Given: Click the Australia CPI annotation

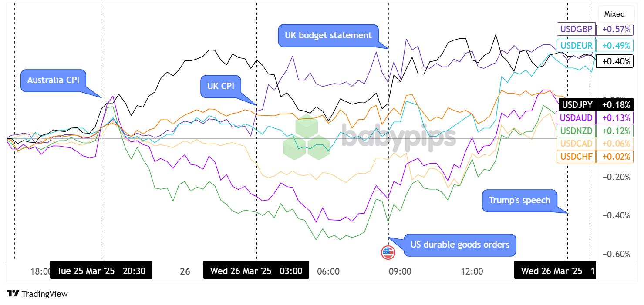Looking at the screenshot, I should (53, 80).
